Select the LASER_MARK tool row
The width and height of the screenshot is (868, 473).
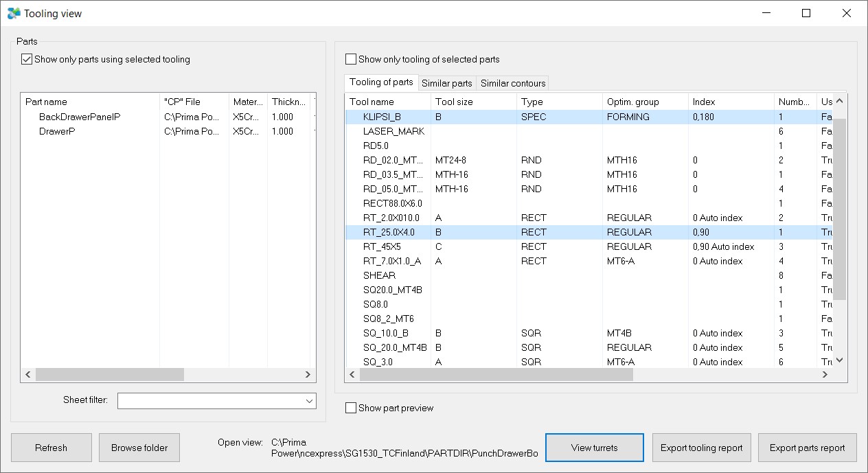coord(393,131)
